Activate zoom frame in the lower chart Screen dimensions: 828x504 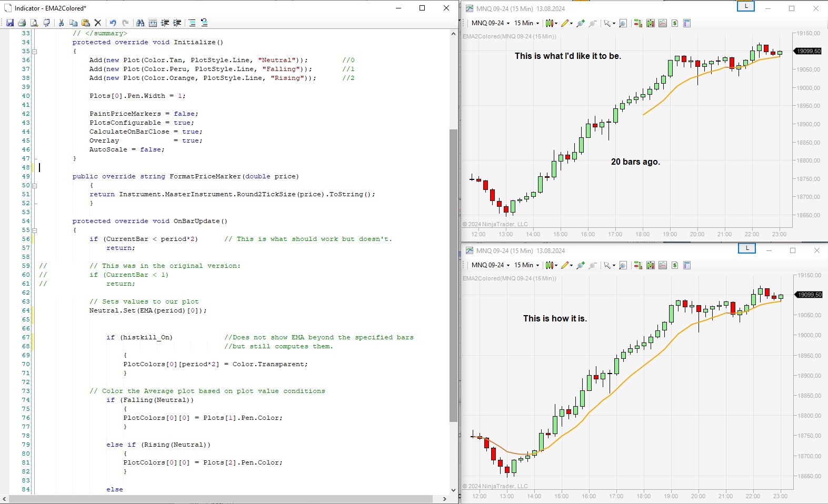(x=623, y=265)
